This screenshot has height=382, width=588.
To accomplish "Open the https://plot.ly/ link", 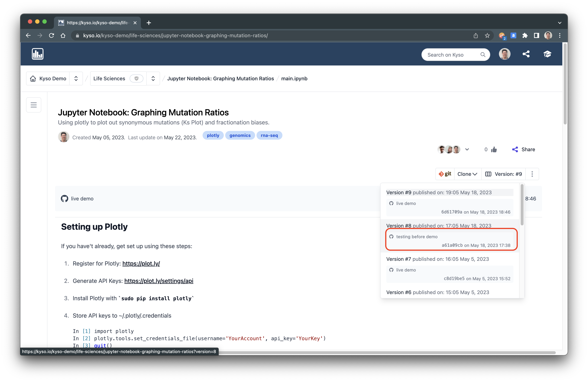I will click(x=141, y=264).
